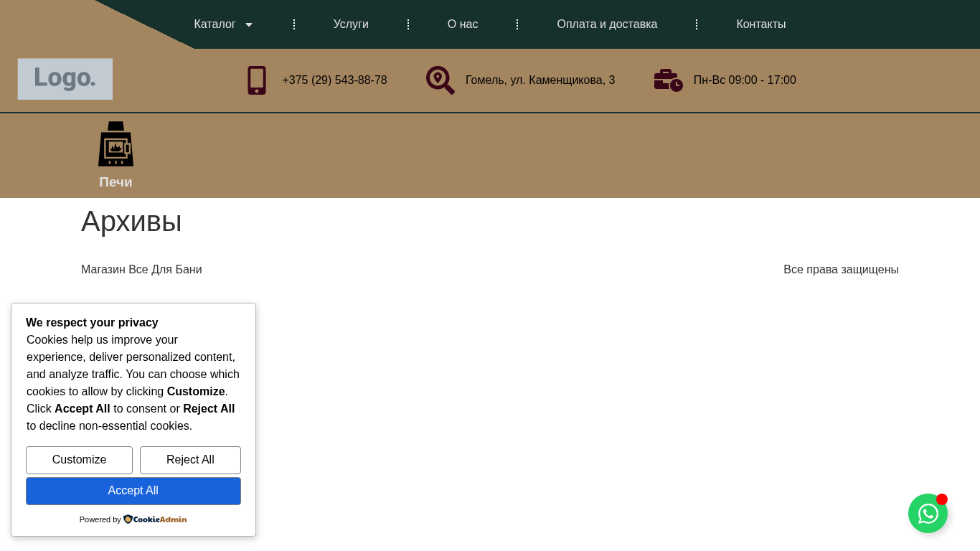Navigate to Контакты
The image size is (980, 551).
(760, 24)
